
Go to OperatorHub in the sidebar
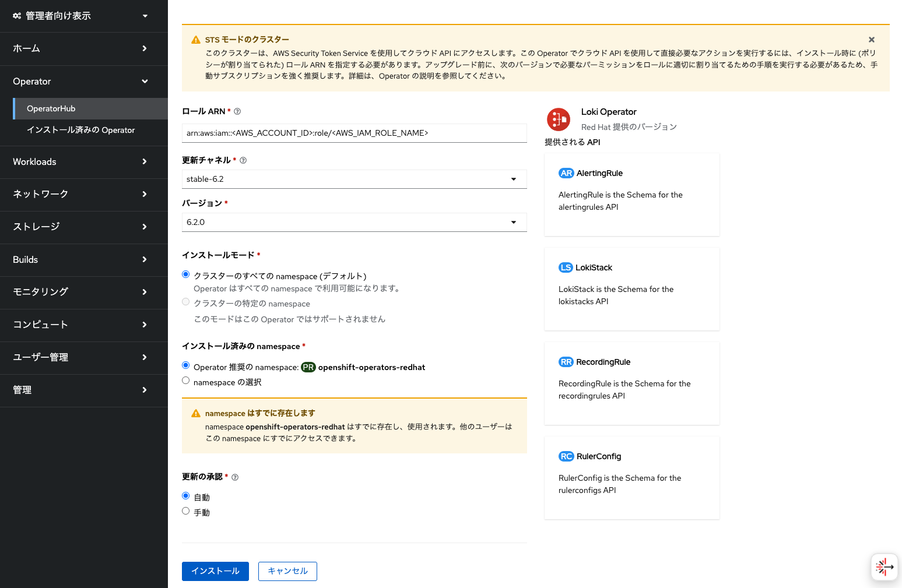(x=90, y=108)
